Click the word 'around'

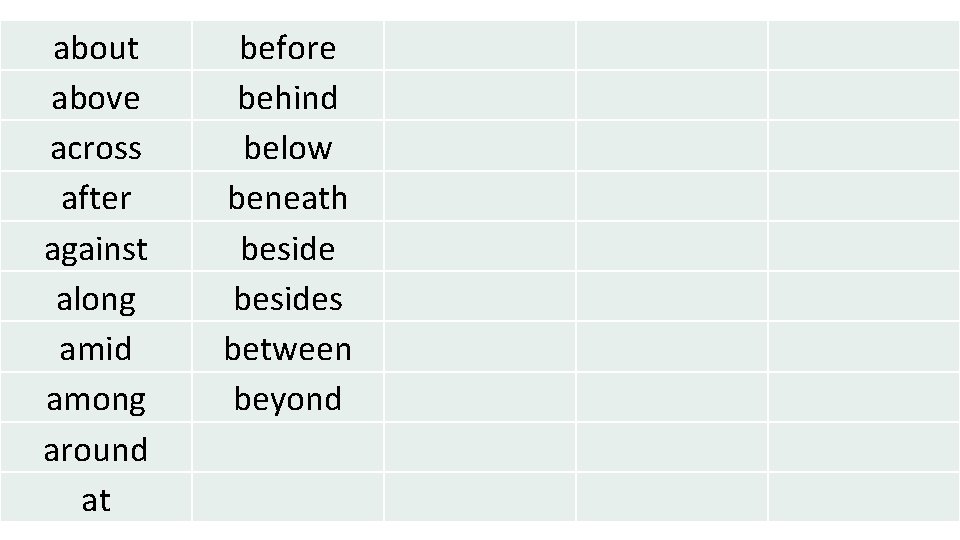pos(96,450)
